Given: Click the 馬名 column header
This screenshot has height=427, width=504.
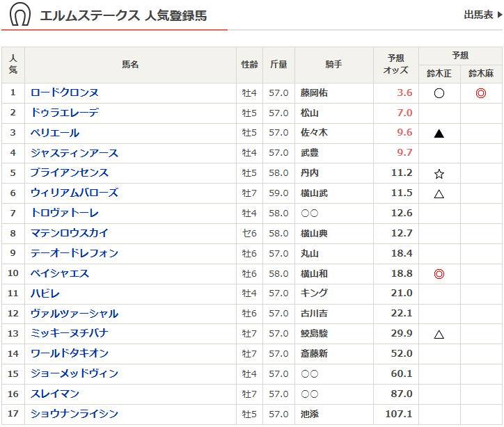Looking at the screenshot, I should click(130, 65).
